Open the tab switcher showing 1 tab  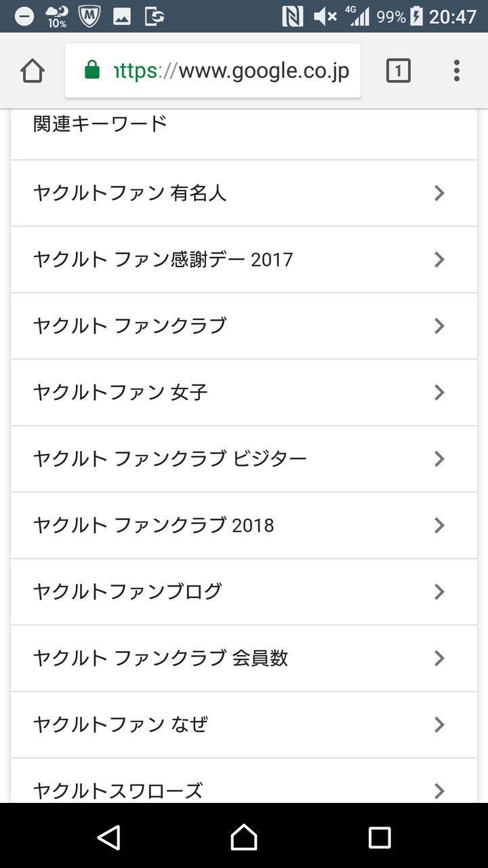point(398,71)
